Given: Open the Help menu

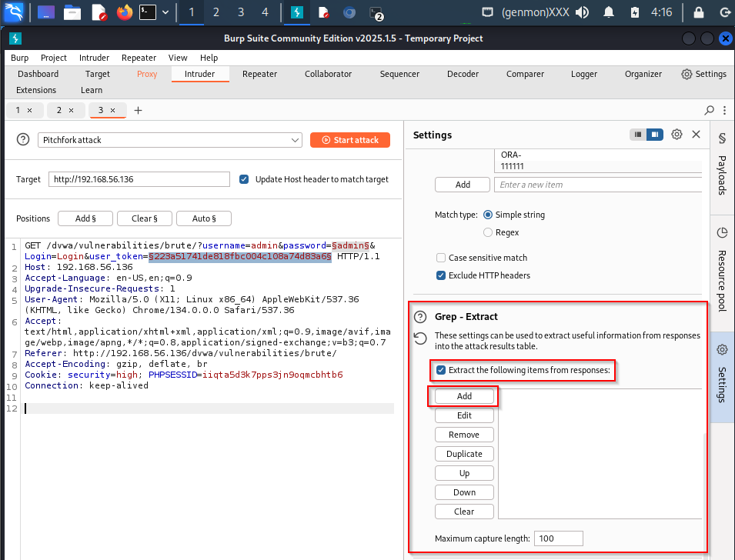Looking at the screenshot, I should [x=209, y=58].
